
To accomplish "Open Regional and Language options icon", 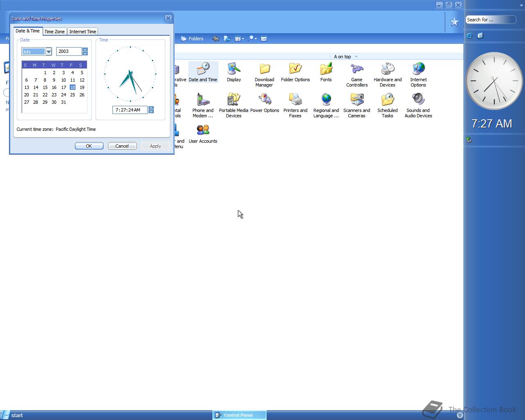I will pos(326,105).
